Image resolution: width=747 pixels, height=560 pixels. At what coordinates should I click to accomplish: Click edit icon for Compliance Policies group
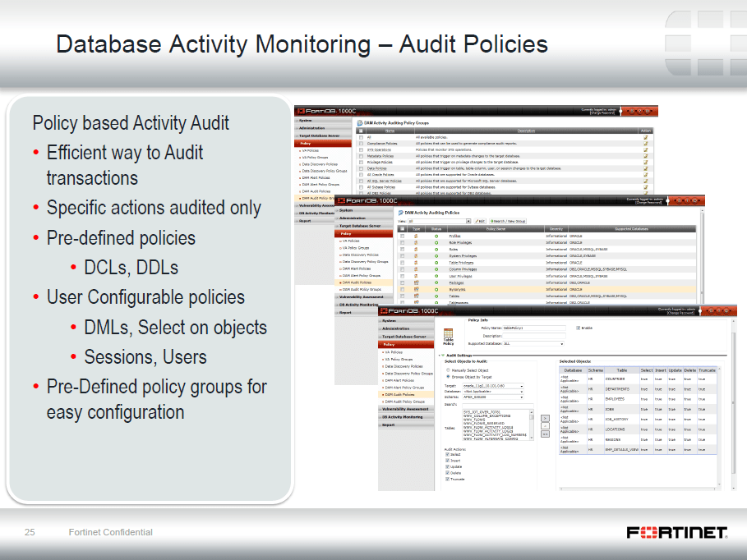pyautogui.click(x=646, y=144)
